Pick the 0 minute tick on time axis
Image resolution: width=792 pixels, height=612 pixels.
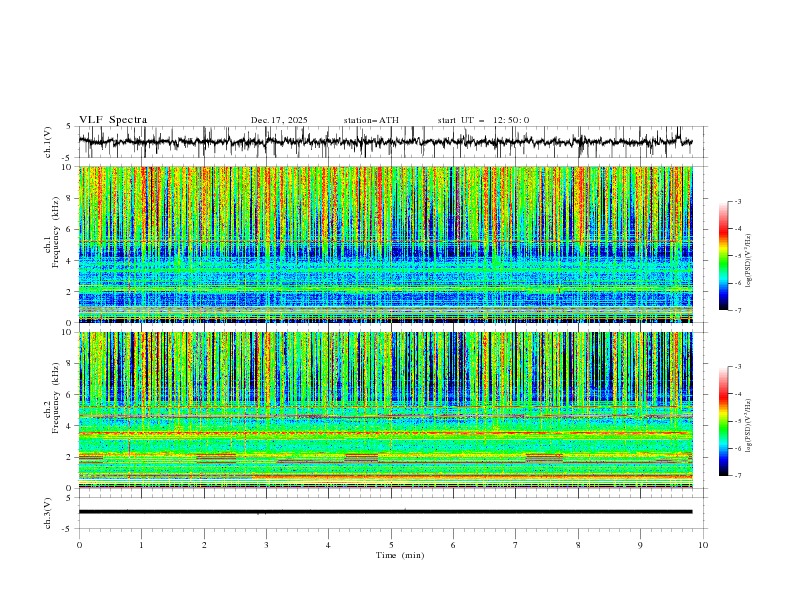pos(79,544)
